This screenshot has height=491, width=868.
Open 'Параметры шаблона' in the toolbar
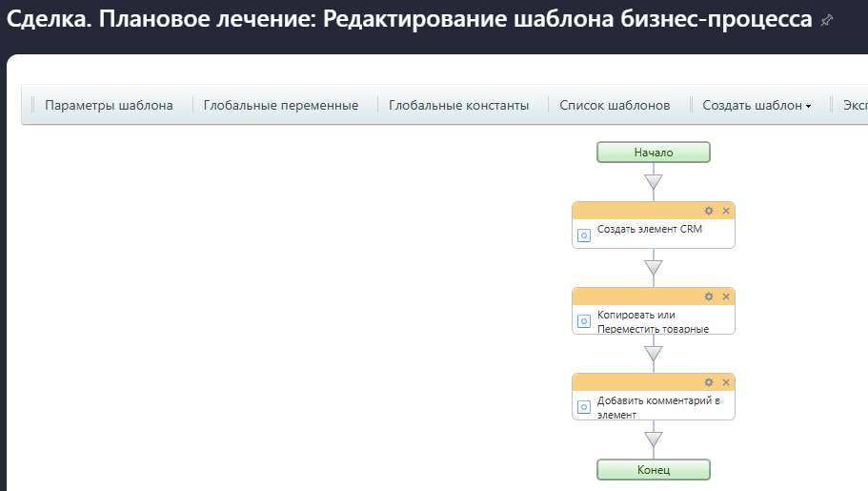[x=109, y=106]
